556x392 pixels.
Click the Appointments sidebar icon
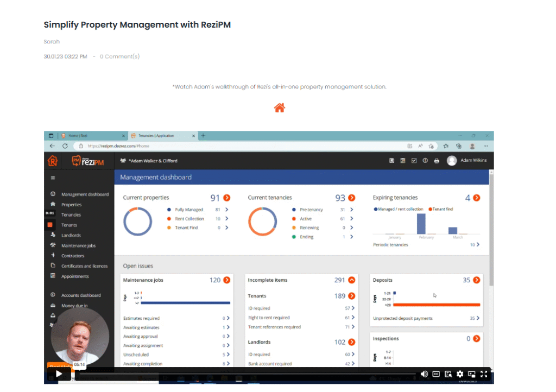pyautogui.click(x=53, y=276)
